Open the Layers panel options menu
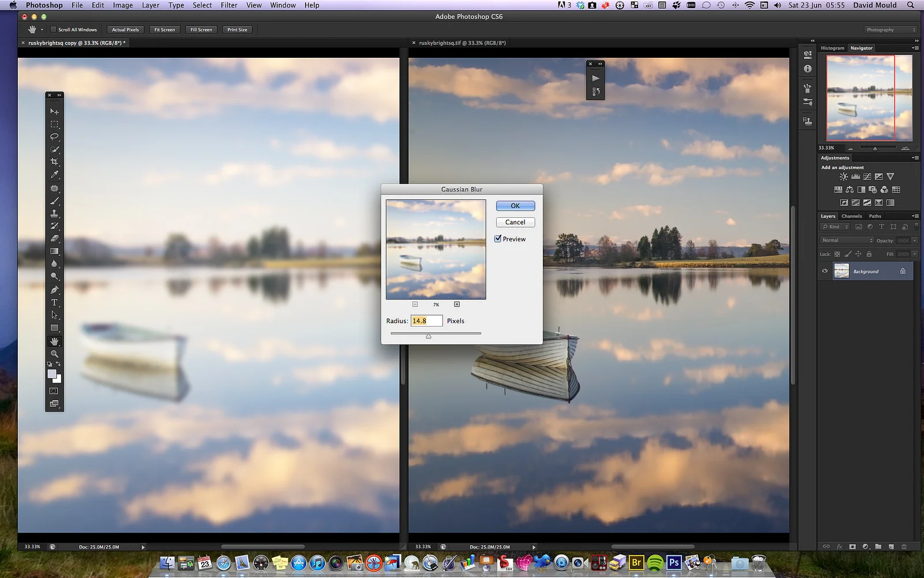This screenshot has height=578, width=924. coord(915,216)
